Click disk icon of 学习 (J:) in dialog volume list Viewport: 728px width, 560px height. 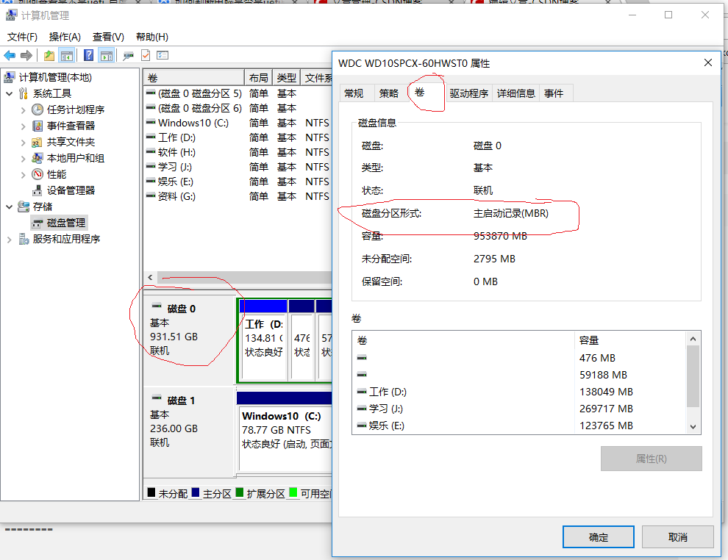362,409
